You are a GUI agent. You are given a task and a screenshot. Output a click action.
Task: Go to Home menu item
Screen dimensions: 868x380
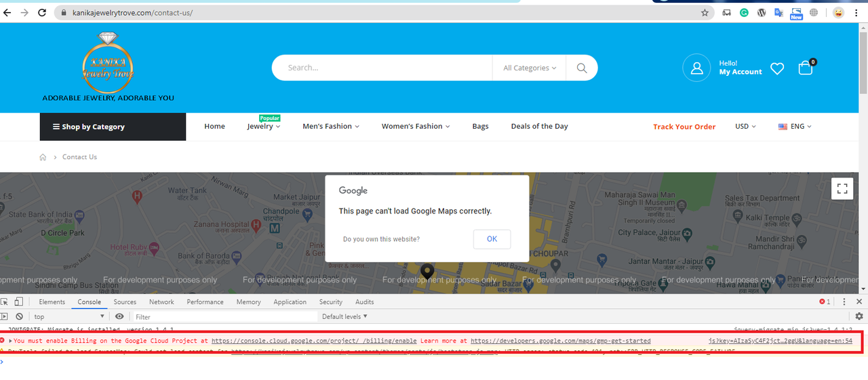(215, 126)
